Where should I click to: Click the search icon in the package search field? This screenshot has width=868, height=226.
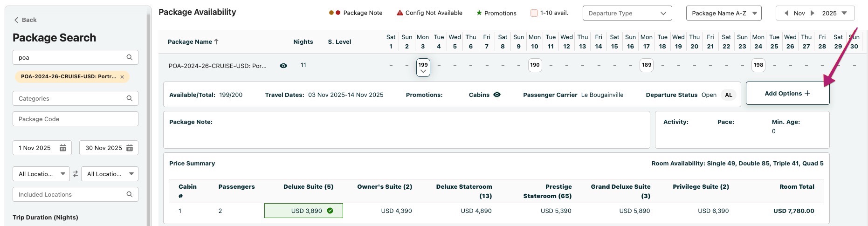click(x=130, y=57)
